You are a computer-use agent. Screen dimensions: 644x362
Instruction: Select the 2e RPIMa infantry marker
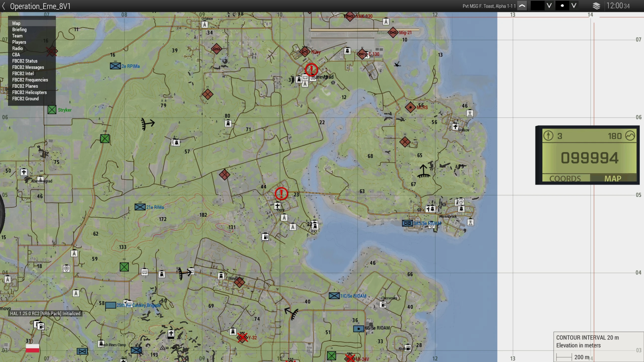(115, 66)
